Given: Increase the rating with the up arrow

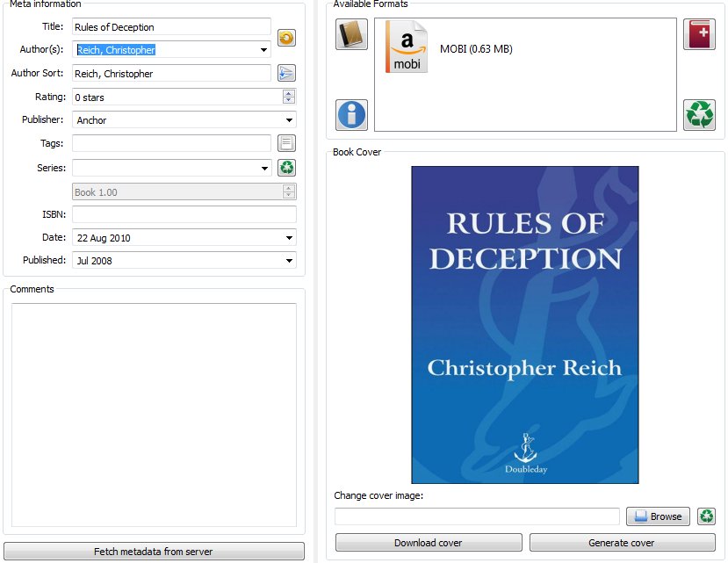Looking at the screenshot, I should click(288, 93).
